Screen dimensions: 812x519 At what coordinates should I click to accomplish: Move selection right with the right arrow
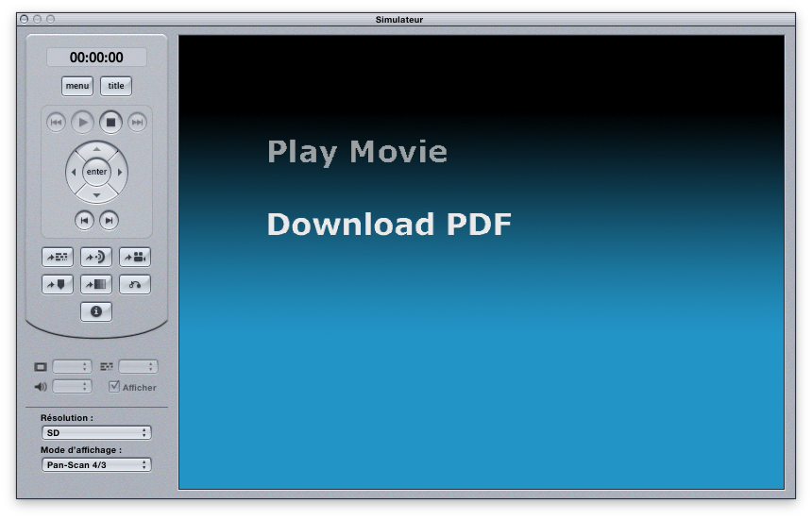point(120,172)
